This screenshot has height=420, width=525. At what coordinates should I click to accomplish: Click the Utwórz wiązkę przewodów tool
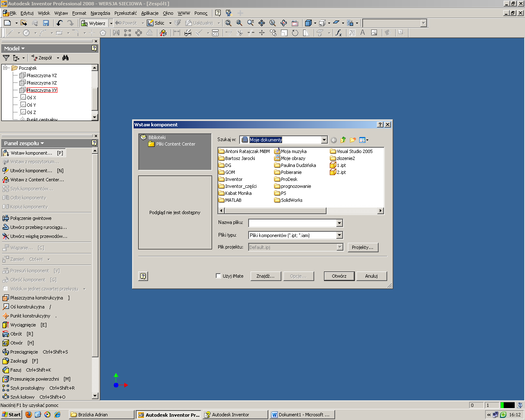tap(35, 236)
